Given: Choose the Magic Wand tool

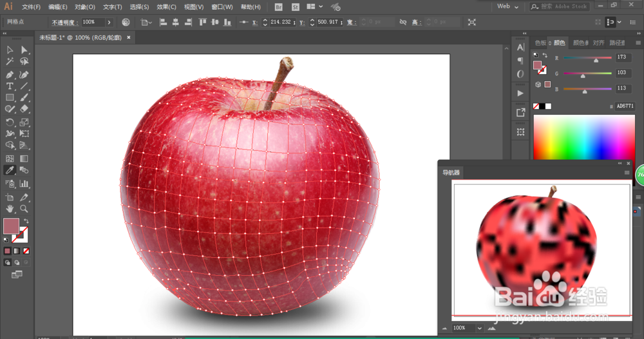Looking at the screenshot, I should [x=10, y=62].
